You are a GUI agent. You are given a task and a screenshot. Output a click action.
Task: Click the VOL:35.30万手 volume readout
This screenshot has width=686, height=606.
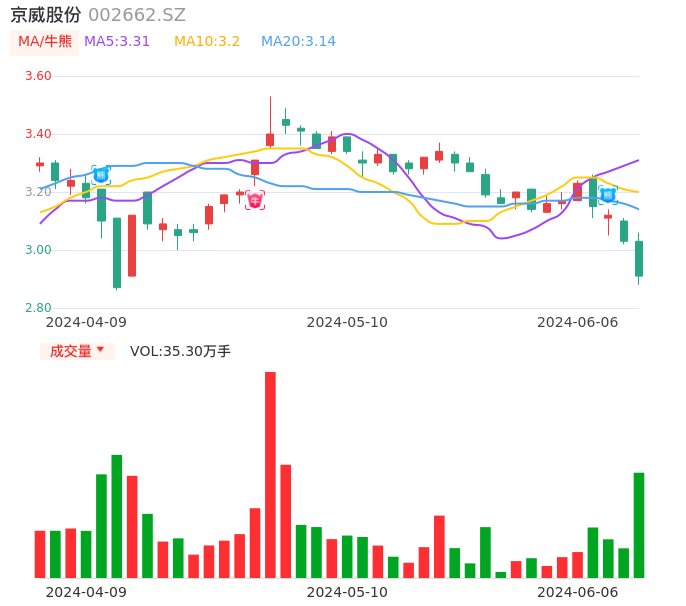tap(180, 351)
